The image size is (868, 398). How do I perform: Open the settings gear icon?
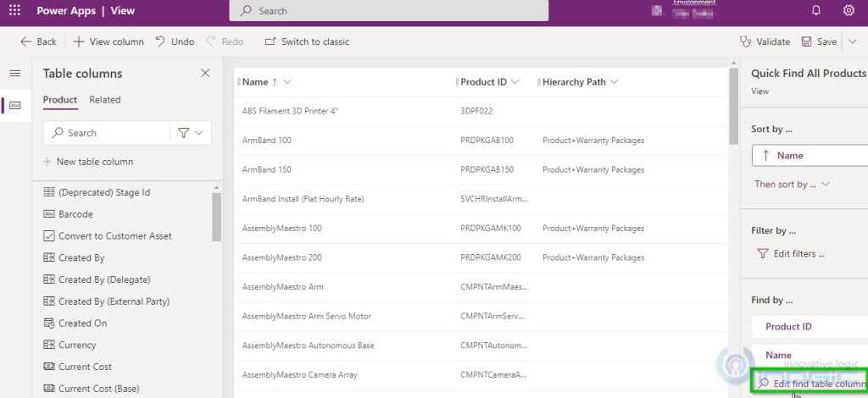pyautogui.click(x=849, y=11)
